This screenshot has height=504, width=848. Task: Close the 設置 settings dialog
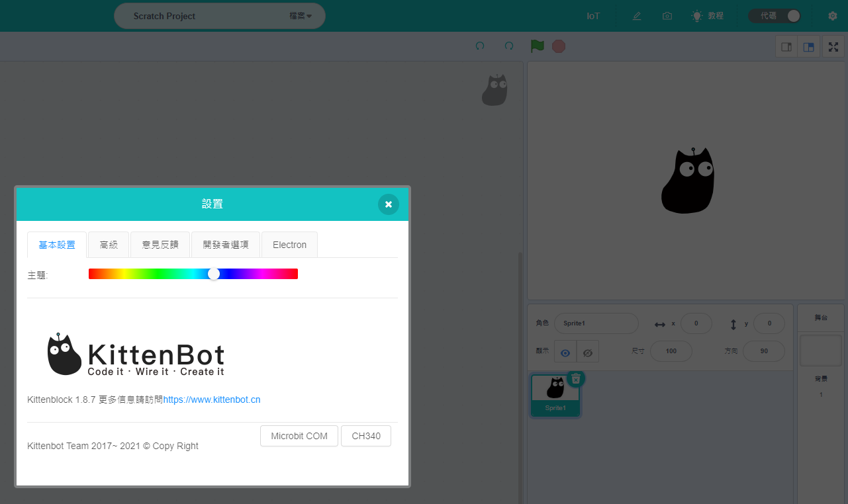(389, 204)
